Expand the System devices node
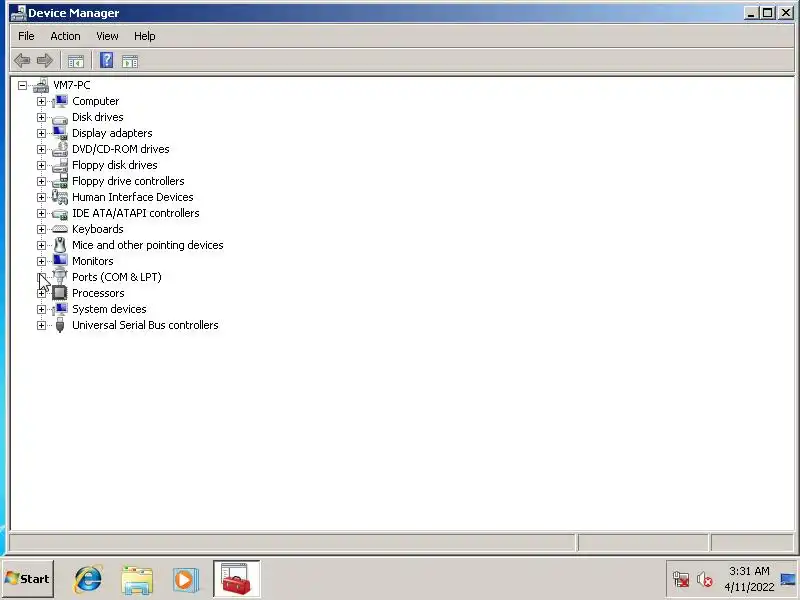Viewport: 800px width, 600px height. pyautogui.click(x=41, y=309)
